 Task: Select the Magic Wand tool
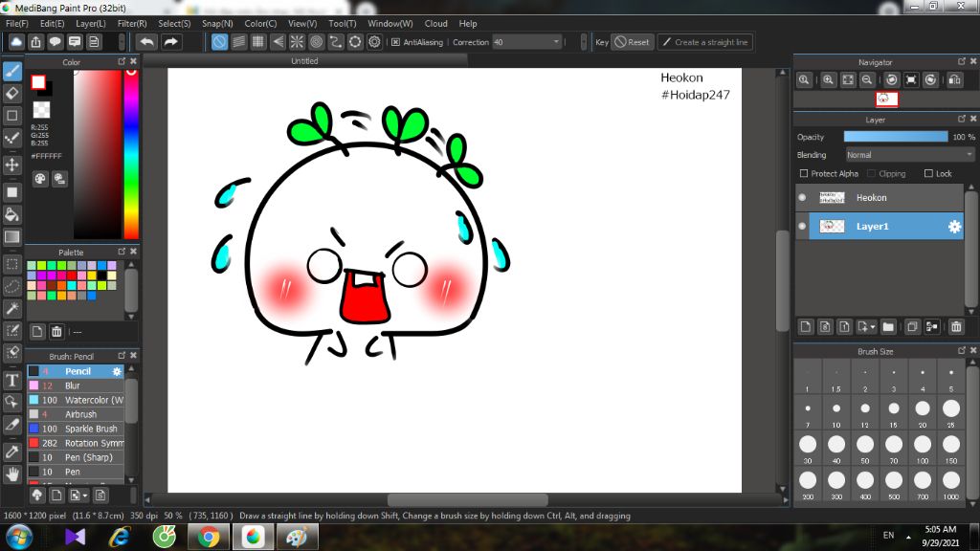point(11,308)
